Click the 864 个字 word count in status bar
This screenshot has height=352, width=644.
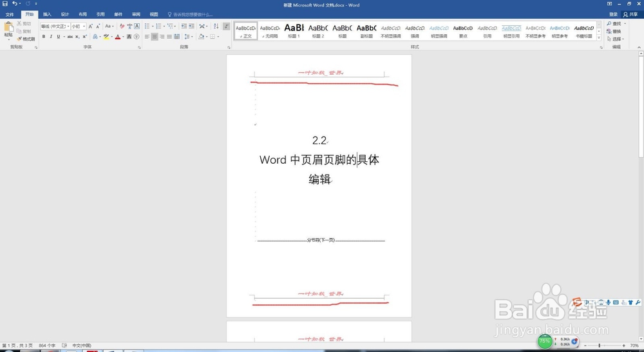[x=47, y=346]
